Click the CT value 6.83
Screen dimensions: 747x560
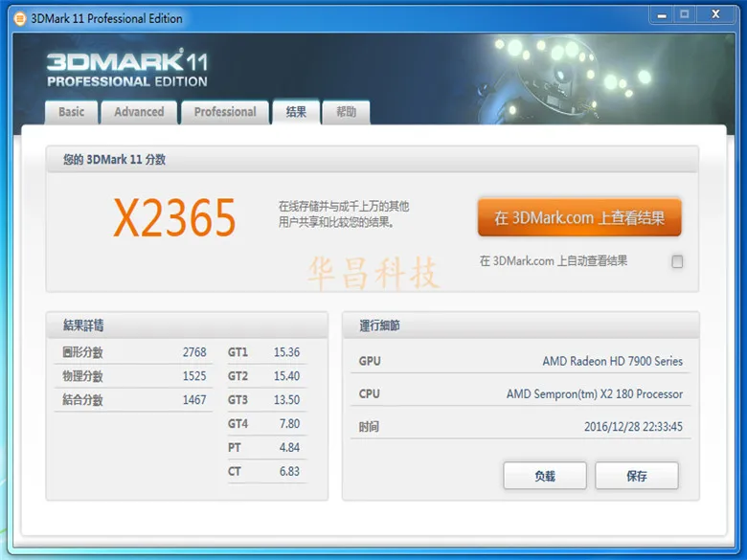[x=289, y=471]
